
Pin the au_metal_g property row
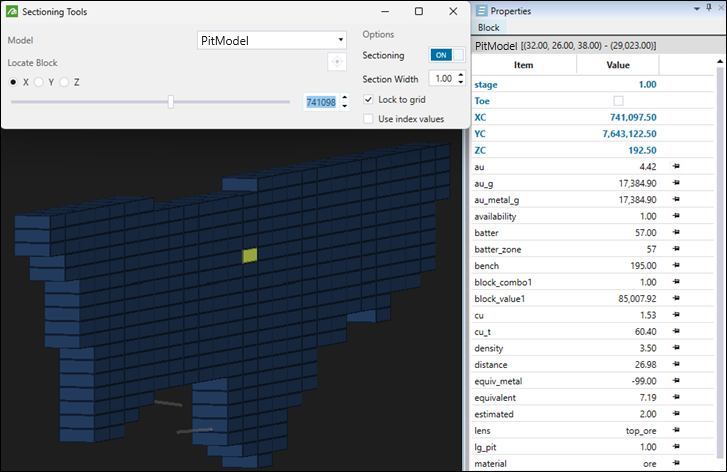pyautogui.click(x=676, y=199)
